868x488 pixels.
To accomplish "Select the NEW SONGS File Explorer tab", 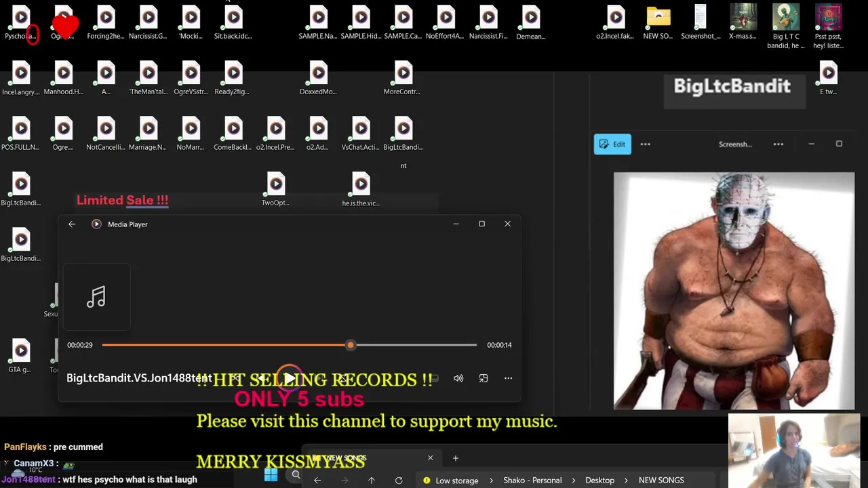I will click(x=372, y=458).
